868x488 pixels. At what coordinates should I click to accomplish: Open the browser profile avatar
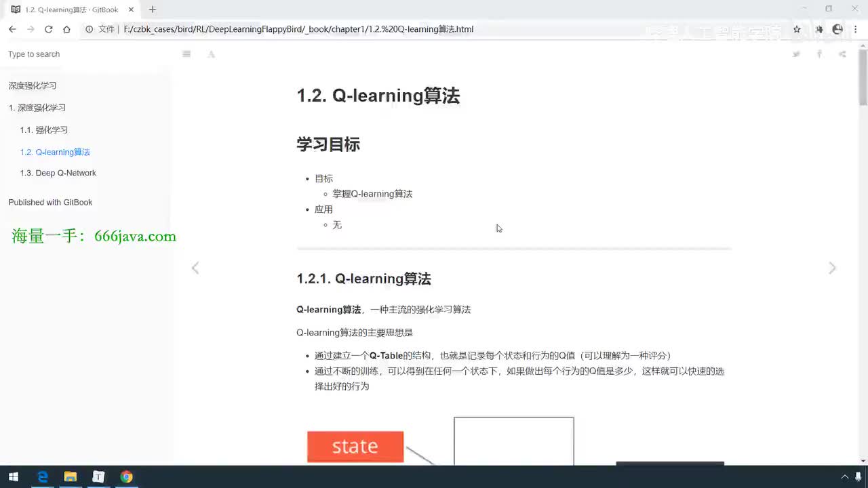[x=837, y=29]
